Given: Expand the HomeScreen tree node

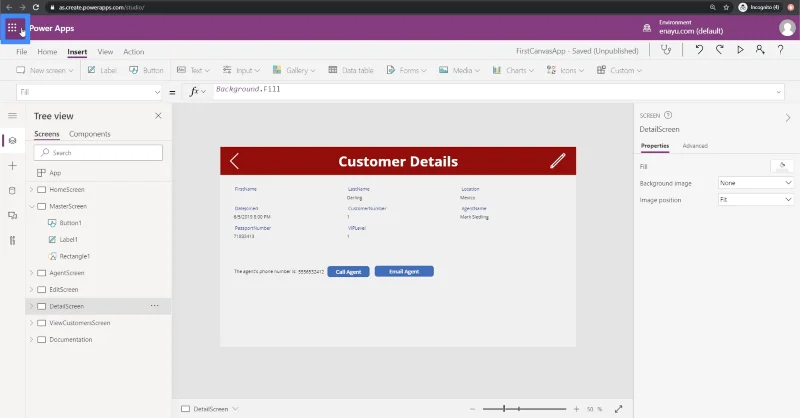Looking at the screenshot, I should pos(31,189).
